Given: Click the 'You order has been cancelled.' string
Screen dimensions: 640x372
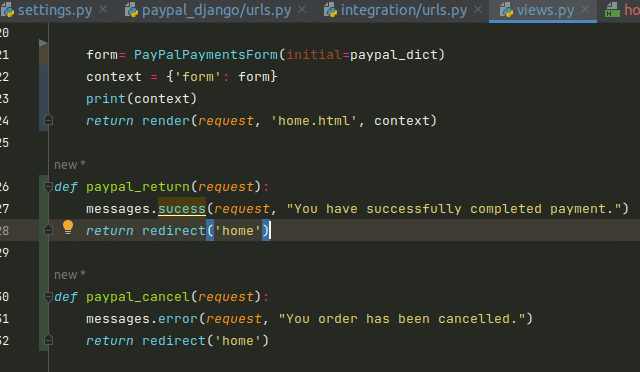Looking at the screenshot, I should pos(401,319).
